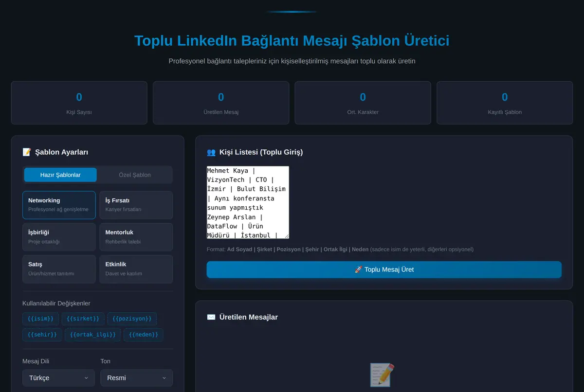Viewport: 584px width, 392px height.
Task: Click the textarea resize handle corner
Action: pos(286,236)
